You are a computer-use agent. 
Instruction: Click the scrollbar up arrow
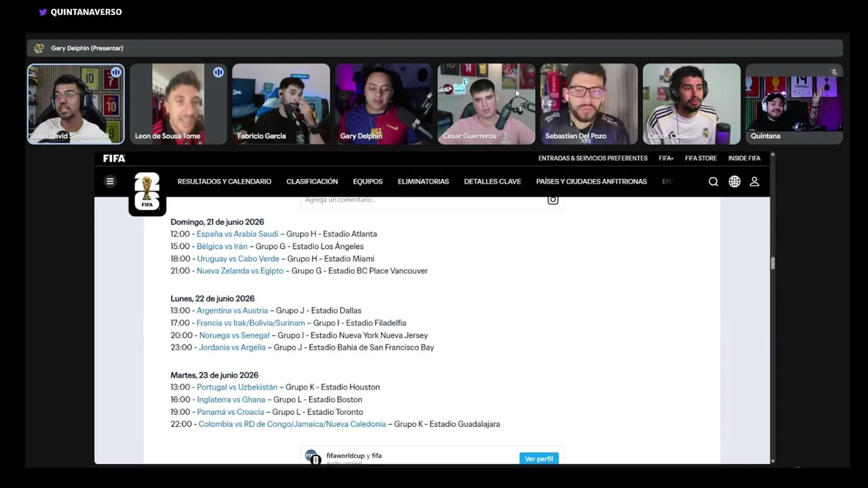(772, 155)
